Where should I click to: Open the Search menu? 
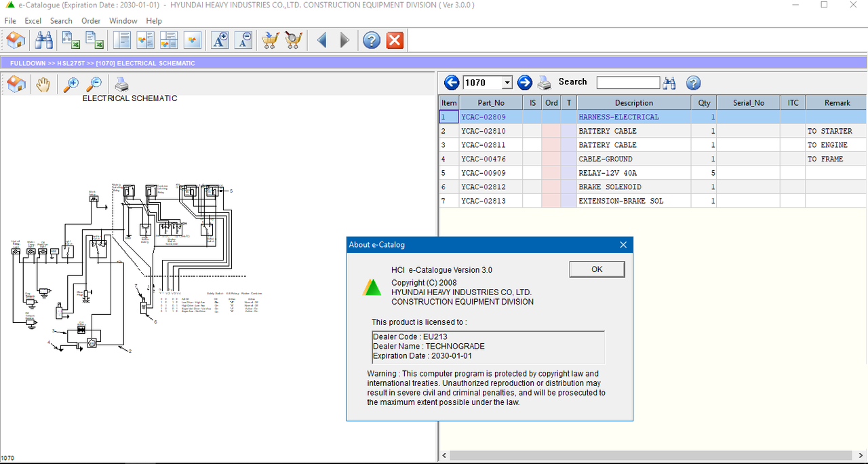pos(61,21)
